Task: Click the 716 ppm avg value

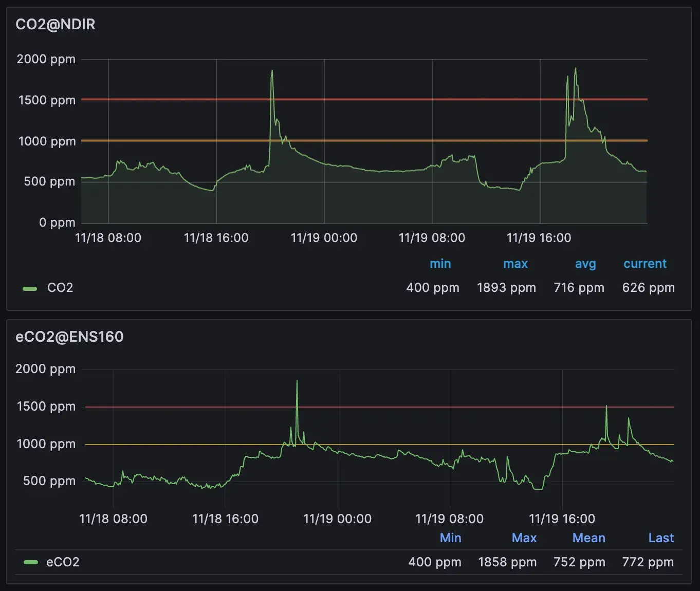Action: click(x=579, y=288)
